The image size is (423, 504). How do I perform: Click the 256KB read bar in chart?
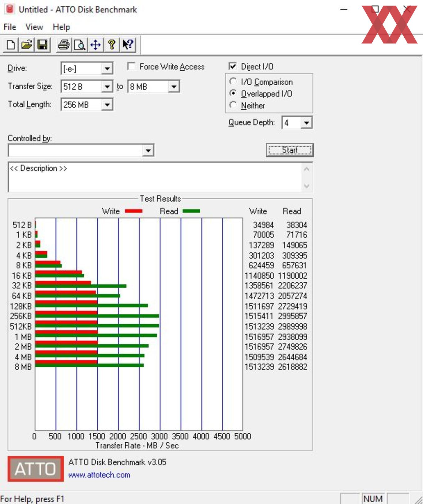[97, 316]
